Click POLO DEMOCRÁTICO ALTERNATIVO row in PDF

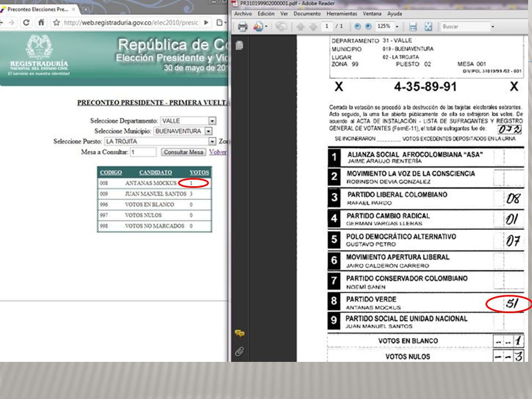(426, 240)
